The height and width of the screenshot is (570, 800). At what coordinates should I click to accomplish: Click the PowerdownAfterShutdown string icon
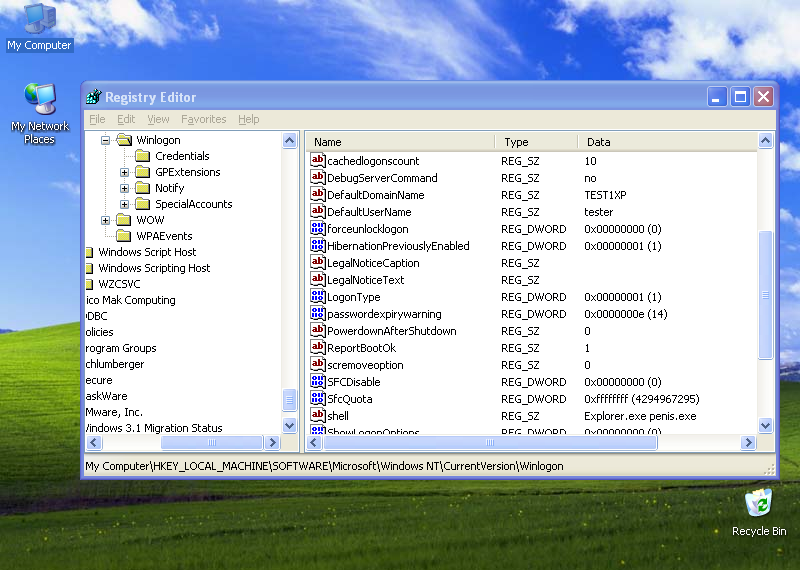coord(317,330)
